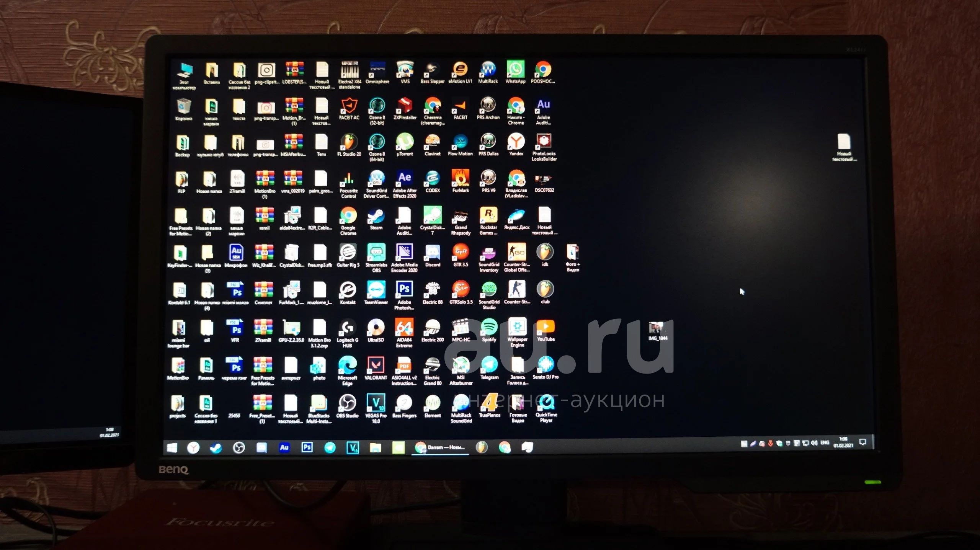Image resolution: width=980 pixels, height=550 pixels.
Task: Open the Корзина recycle bin icon
Action: [x=184, y=110]
